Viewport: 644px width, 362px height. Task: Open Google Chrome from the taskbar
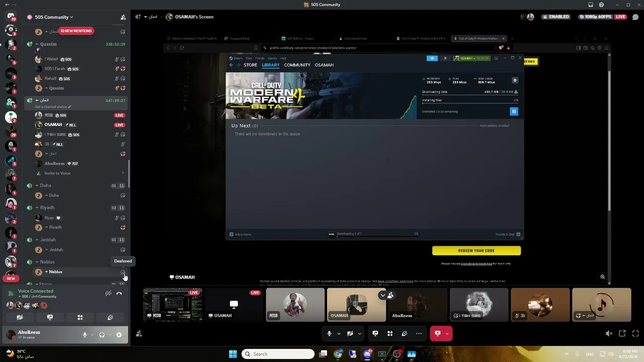(x=338, y=354)
